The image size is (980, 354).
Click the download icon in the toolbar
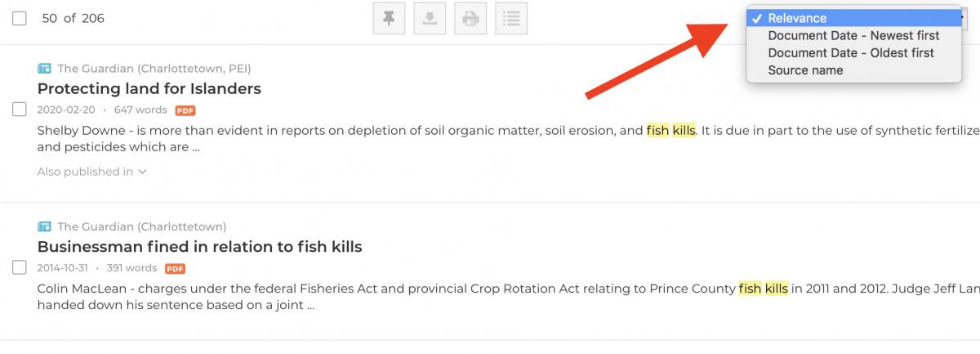click(x=430, y=19)
